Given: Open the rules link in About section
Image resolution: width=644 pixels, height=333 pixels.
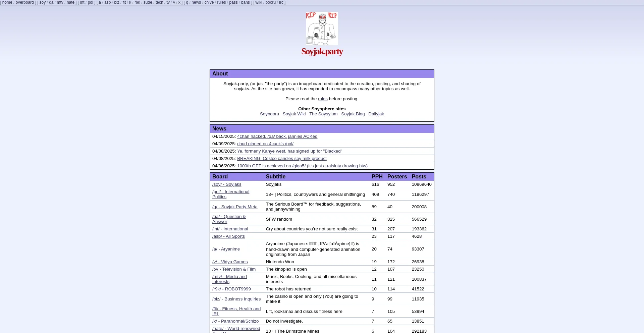Looking at the screenshot, I should click(323, 99).
